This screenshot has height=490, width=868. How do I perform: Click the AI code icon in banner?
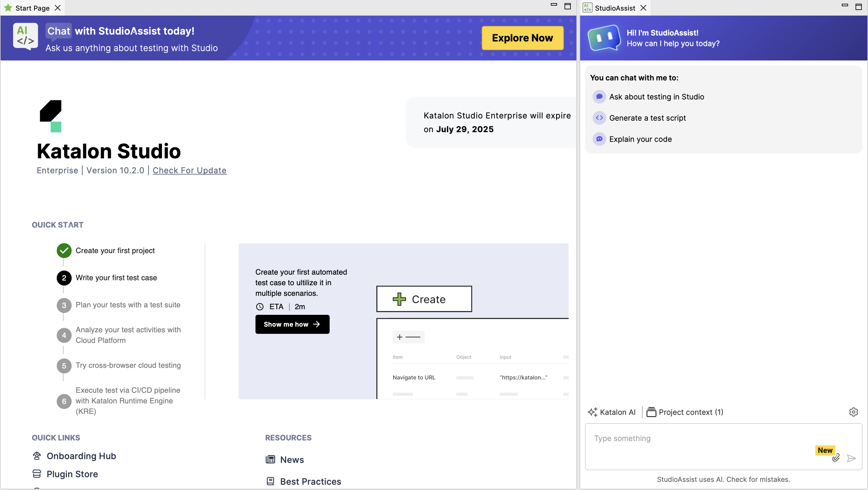coord(25,36)
